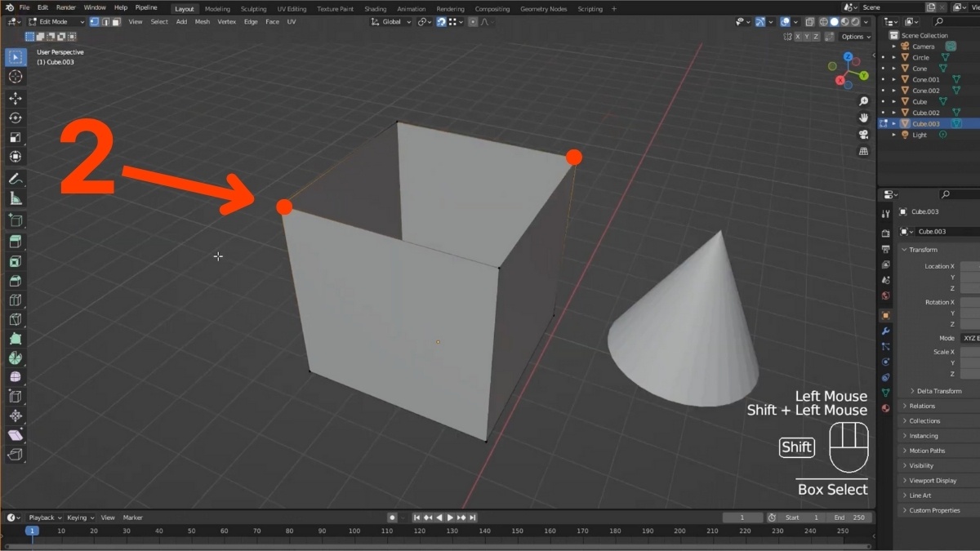The height and width of the screenshot is (551, 980).
Task: Toggle snapping magnet button
Action: click(442, 22)
